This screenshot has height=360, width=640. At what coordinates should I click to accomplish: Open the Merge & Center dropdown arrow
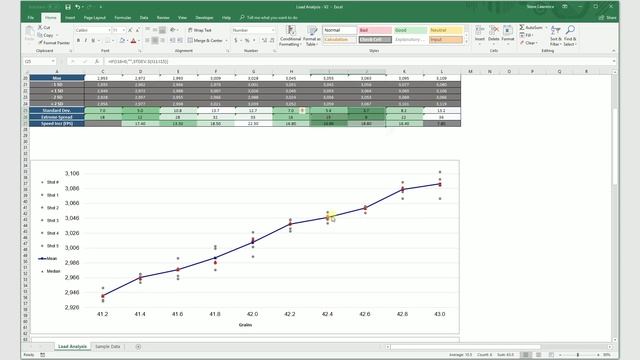click(227, 40)
